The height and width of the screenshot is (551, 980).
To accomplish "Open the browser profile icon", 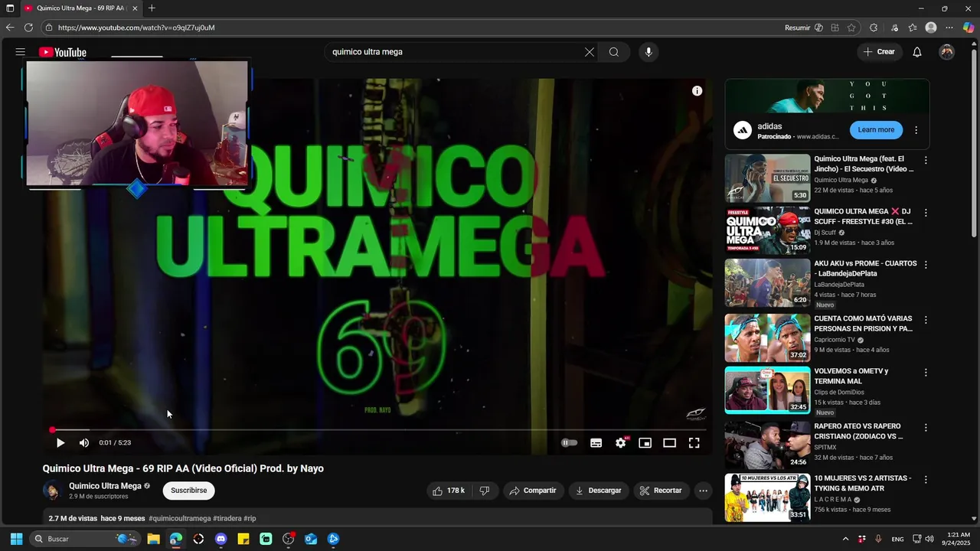I will tap(931, 28).
